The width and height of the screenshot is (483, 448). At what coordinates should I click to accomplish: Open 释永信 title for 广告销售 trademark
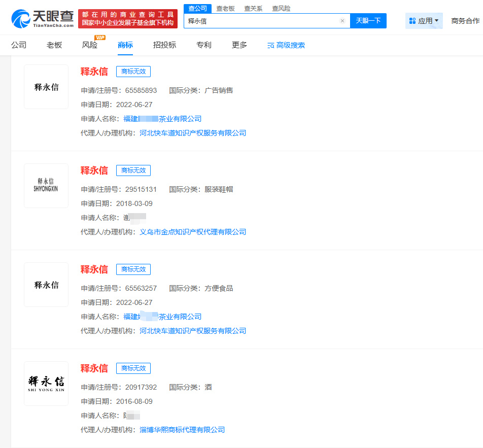tap(94, 72)
